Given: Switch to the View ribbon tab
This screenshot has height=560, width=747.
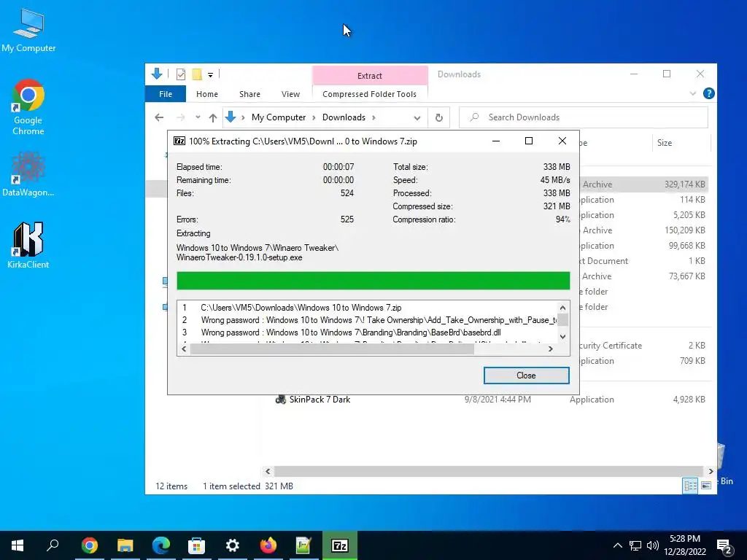Looking at the screenshot, I should click(290, 94).
